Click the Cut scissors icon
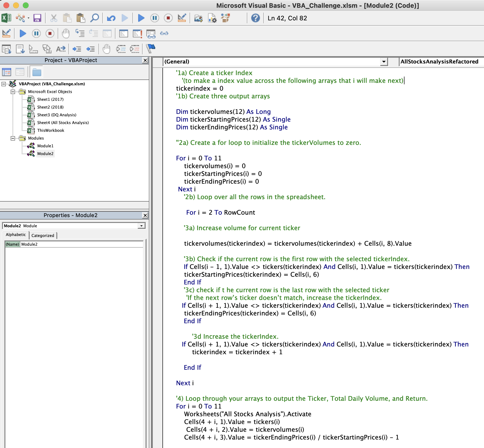Screen dimensions: 484x448 [54, 18]
